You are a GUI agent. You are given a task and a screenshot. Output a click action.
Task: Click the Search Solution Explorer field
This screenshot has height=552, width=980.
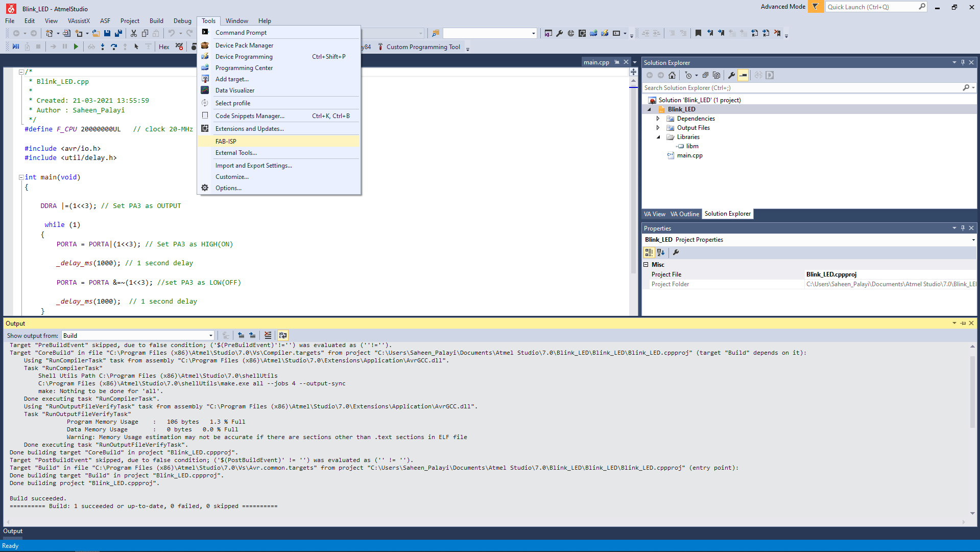pyautogui.click(x=802, y=88)
